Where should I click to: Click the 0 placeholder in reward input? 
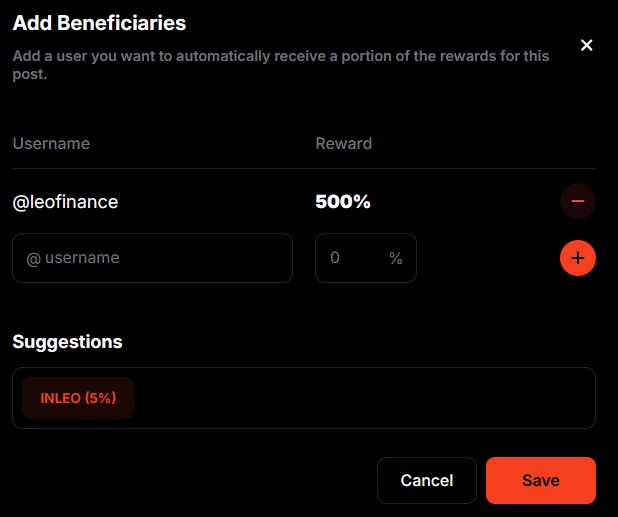335,258
